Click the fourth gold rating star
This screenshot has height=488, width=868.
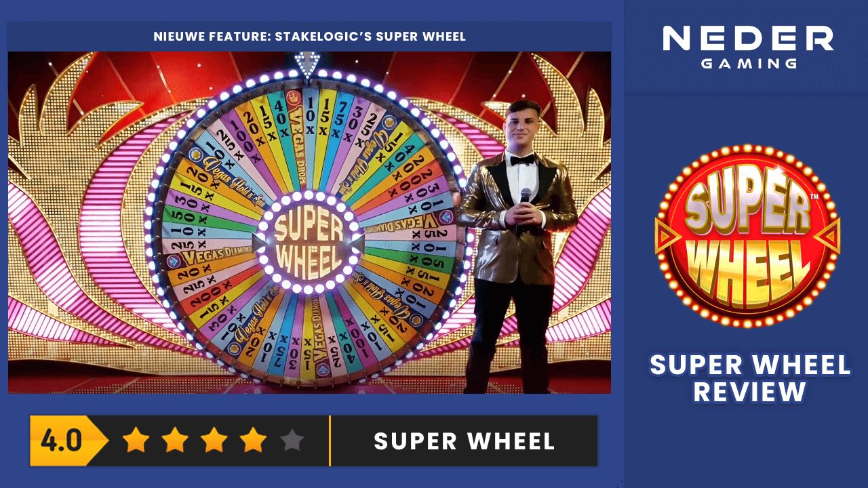coord(253,441)
